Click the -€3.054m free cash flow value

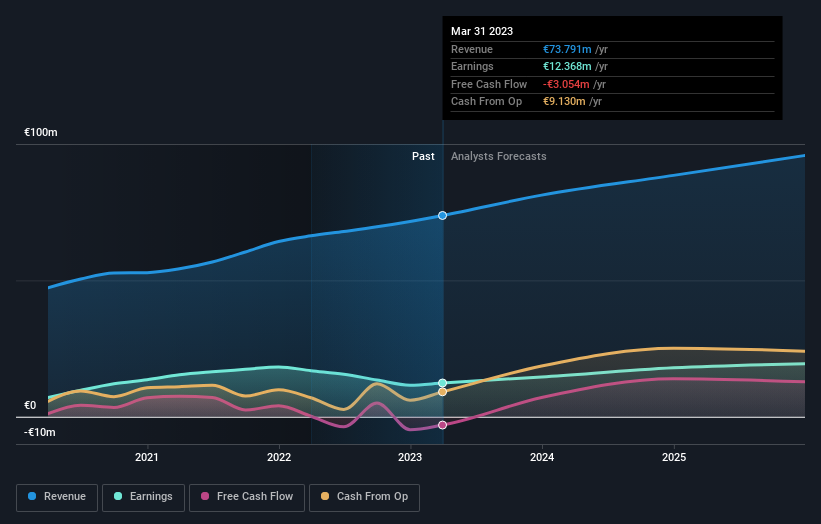566,84
